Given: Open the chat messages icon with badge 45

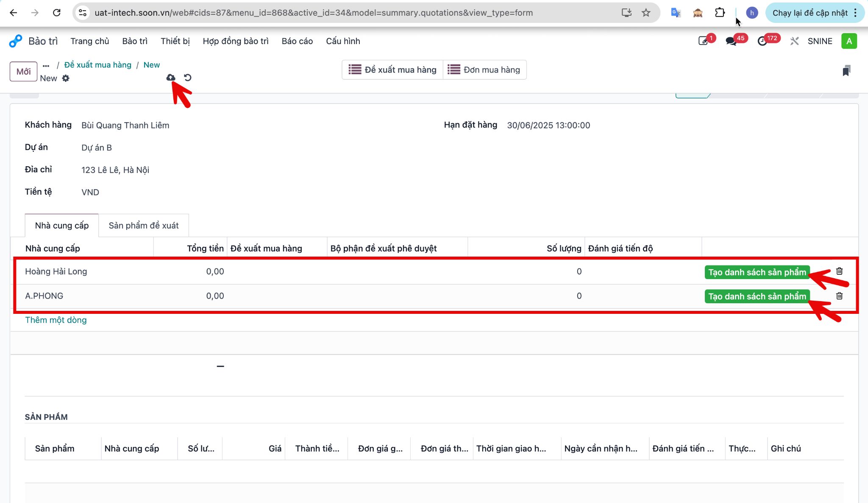Looking at the screenshot, I should coord(732,41).
